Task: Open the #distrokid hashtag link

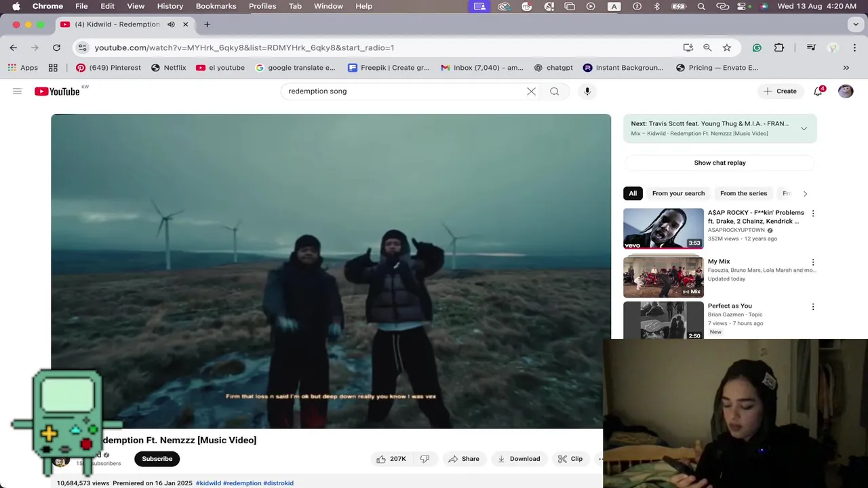Action: 278,483
